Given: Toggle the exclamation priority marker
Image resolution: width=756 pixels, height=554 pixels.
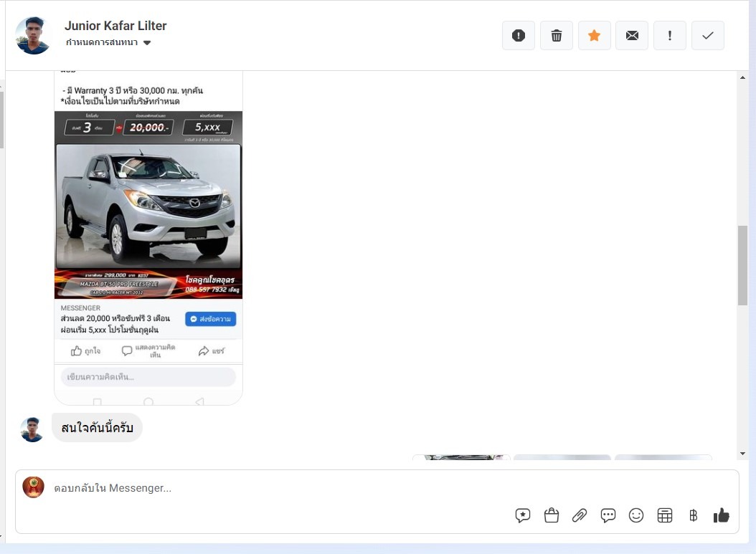Looking at the screenshot, I should pyautogui.click(x=670, y=36).
